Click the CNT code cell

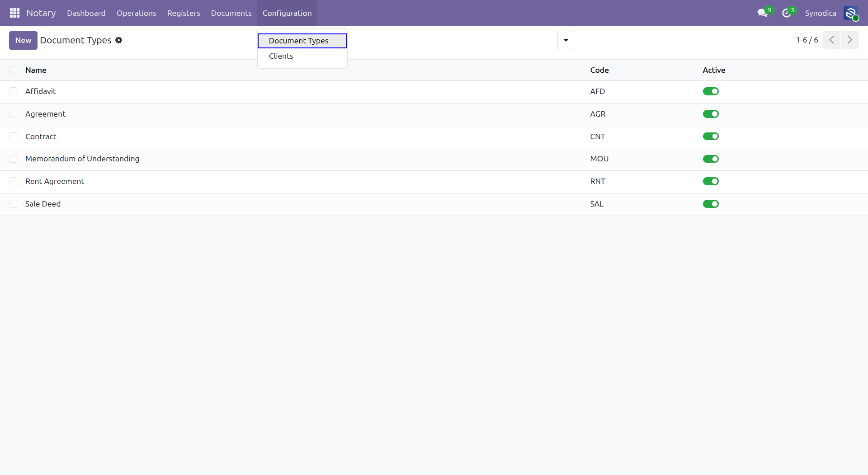click(597, 136)
